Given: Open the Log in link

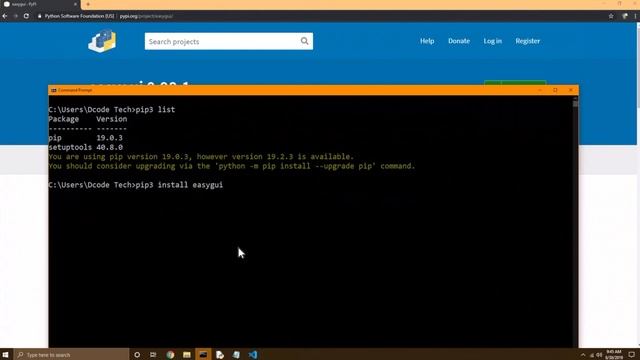Looking at the screenshot, I should point(493,41).
